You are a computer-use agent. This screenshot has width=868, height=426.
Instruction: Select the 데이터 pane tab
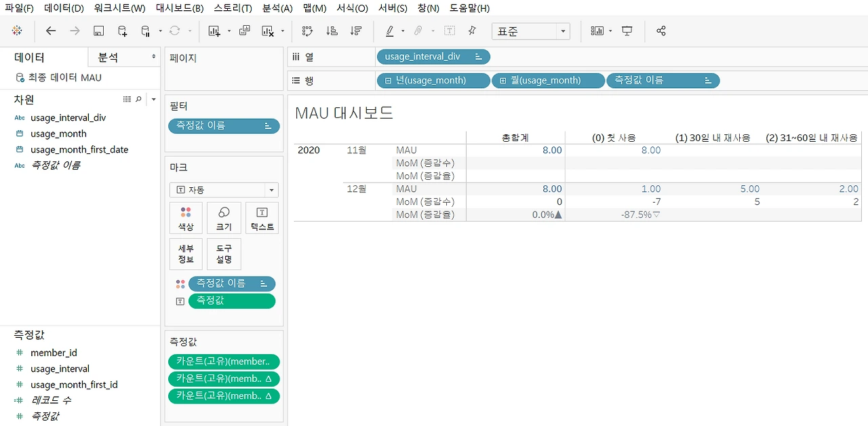click(x=44, y=58)
